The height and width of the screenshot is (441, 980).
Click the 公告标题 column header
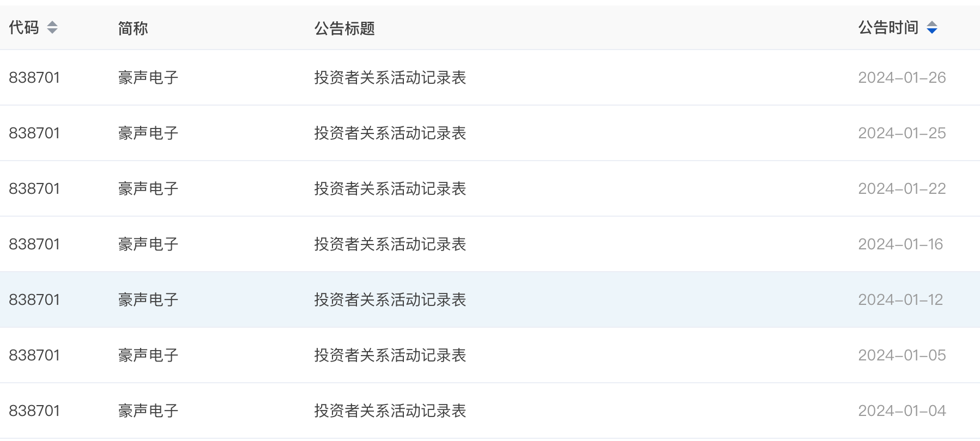point(344,28)
